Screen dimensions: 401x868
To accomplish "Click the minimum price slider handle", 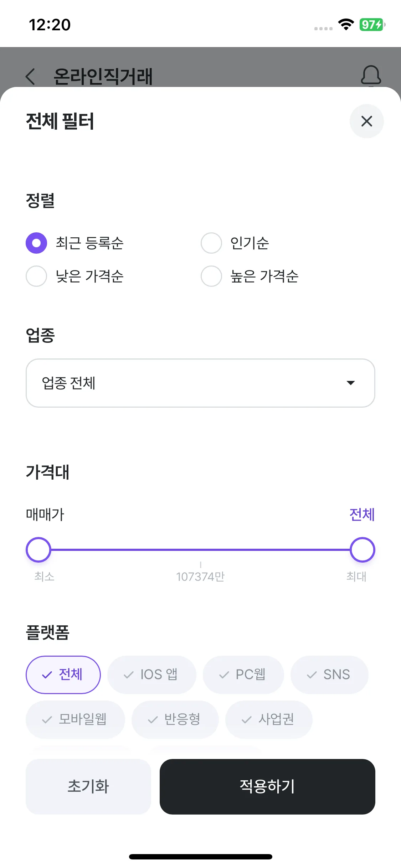I will 38,549.
